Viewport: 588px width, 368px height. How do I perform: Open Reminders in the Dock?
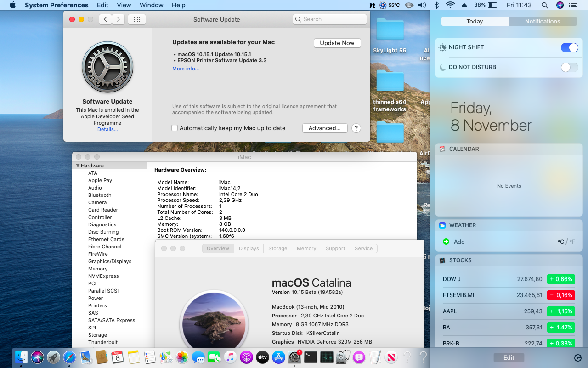(x=150, y=357)
